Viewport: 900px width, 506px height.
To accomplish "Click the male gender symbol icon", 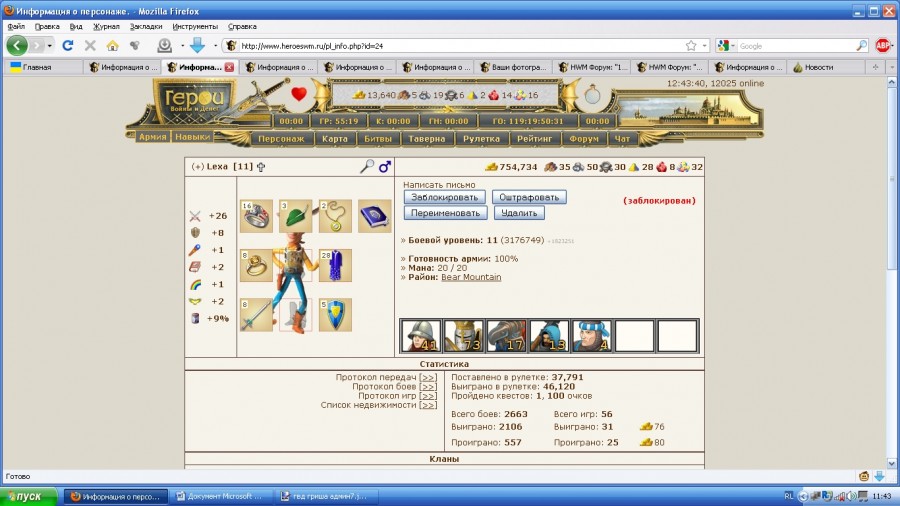I will [385, 166].
